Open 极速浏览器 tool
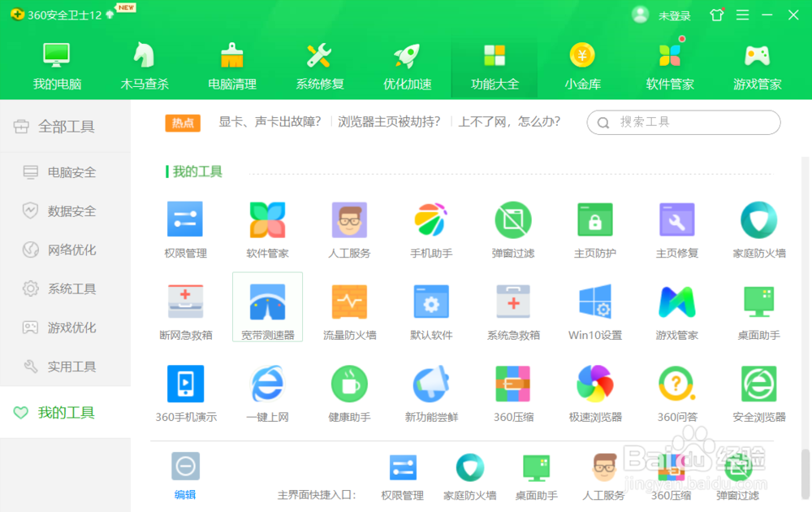 click(594, 393)
